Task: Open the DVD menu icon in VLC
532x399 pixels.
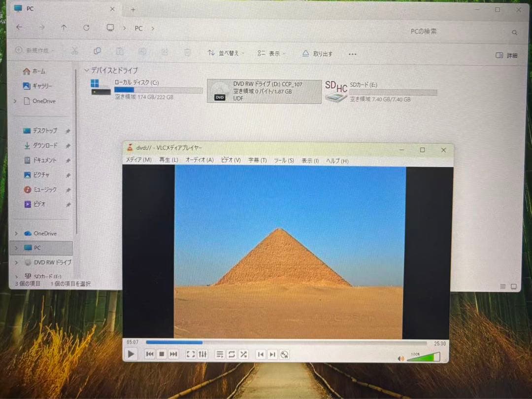Action: pos(285,354)
